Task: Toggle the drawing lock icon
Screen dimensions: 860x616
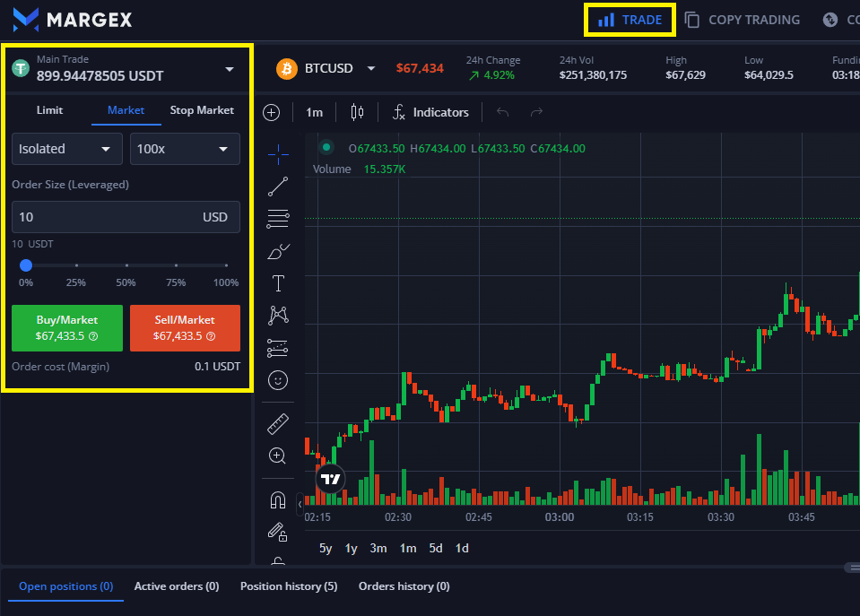Action: click(x=277, y=532)
